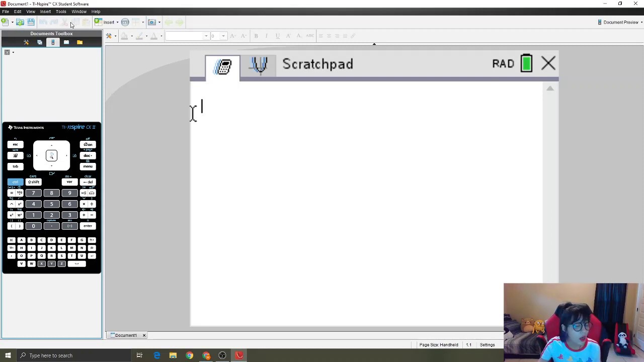This screenshot has height=362, width=644.
Task: Open the Scratchpad Calculate tab
Action: coord(222,66)
